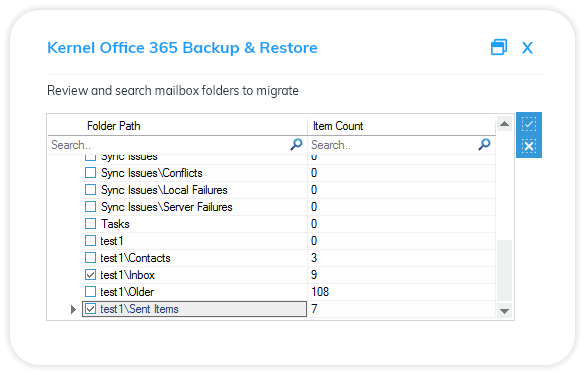585x375 pixels.
Task: Click the row indicator arrow beside test1\Sent Items
Action: (x=73, y=309)
